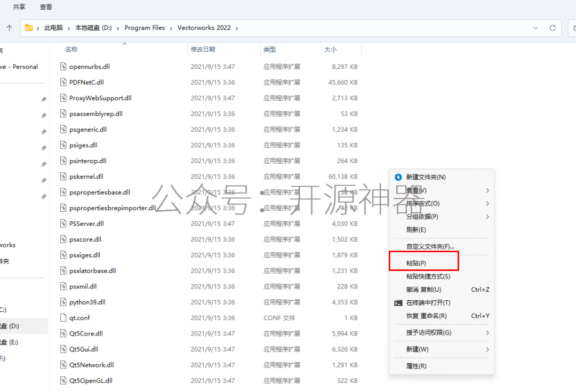This screenshot has height=392, width=576.
Task: Expand the 授予访问权限(G) submenu arrow
Action: [487, 332]
